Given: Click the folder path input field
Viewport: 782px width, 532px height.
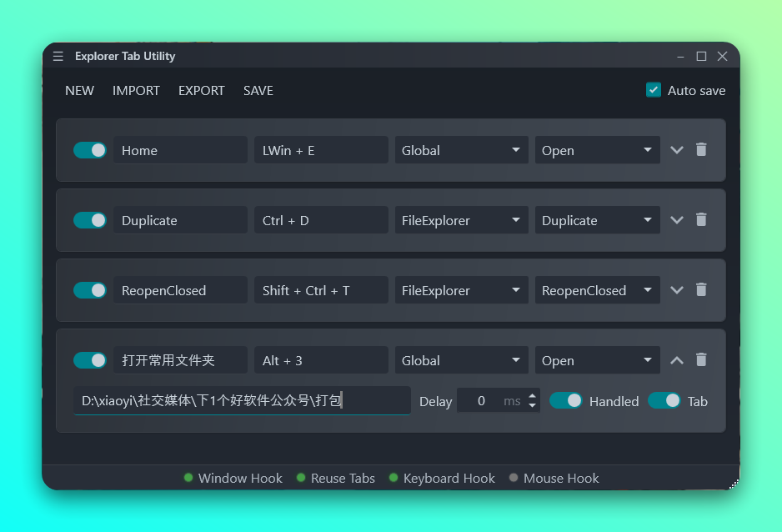Looking at the screenshot, I should [242, 400].
